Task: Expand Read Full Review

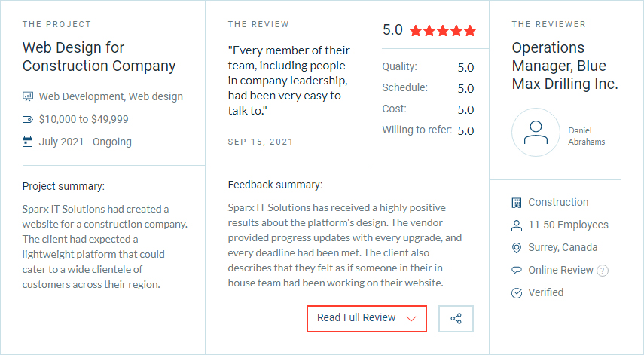Action: tap(367, 318)
